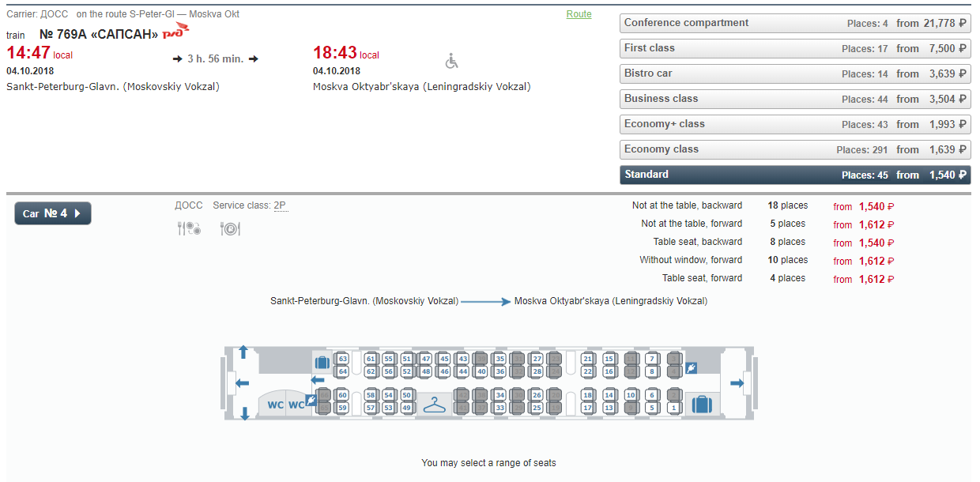The width and height of the screenshot is (980, 482).
Task: Click the large luggage icon near seat 1
Action: [x=701, y=405]
